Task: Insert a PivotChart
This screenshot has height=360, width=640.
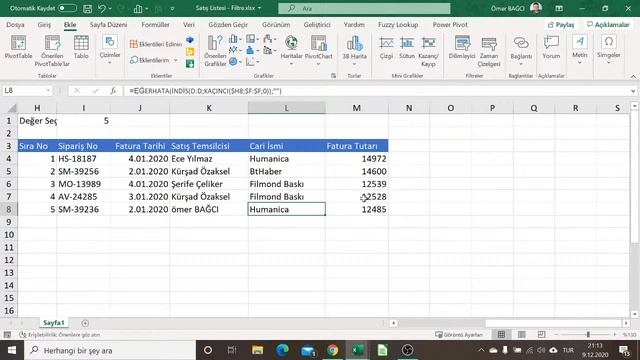Action: coord(318,50)
